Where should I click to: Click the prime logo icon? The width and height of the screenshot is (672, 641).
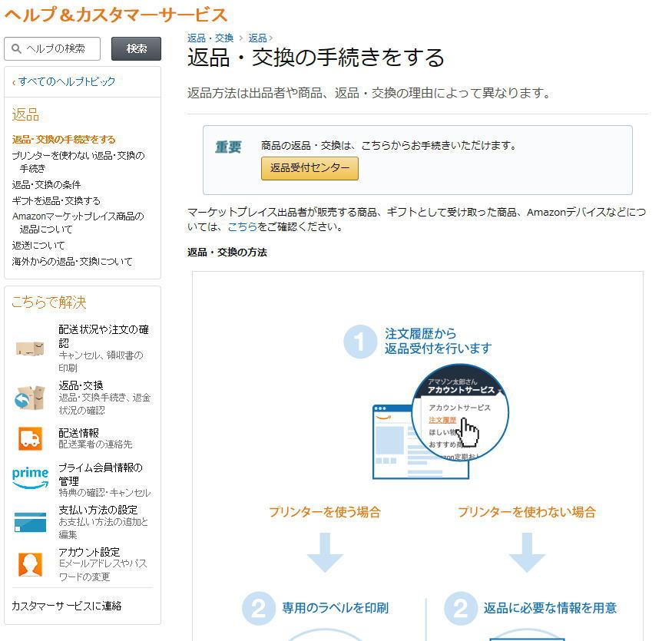coord(30,477)
